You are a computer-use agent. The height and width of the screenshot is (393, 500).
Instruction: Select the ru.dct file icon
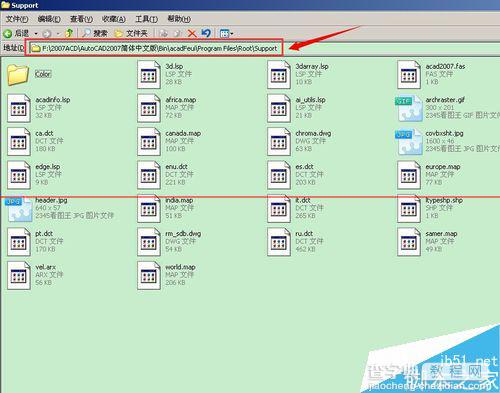279,242
